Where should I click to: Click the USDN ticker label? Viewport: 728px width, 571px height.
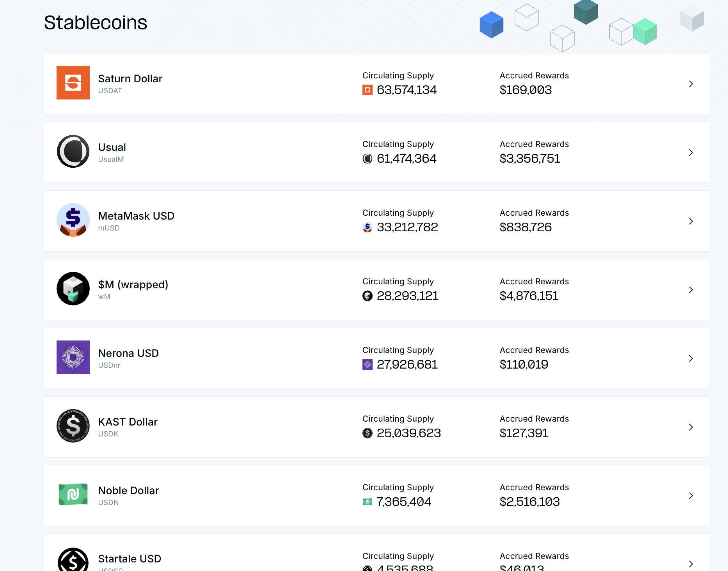coord(108,503)
